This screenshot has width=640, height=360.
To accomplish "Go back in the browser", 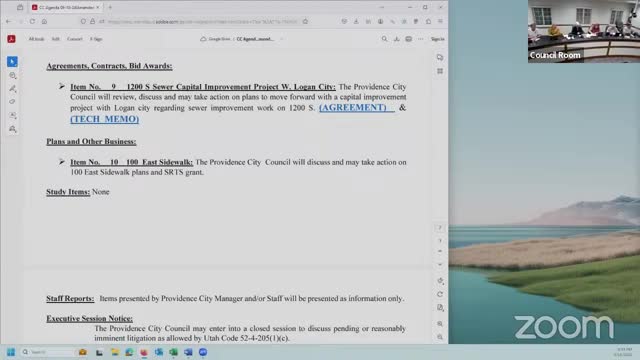I will click(x=9, y=21).
